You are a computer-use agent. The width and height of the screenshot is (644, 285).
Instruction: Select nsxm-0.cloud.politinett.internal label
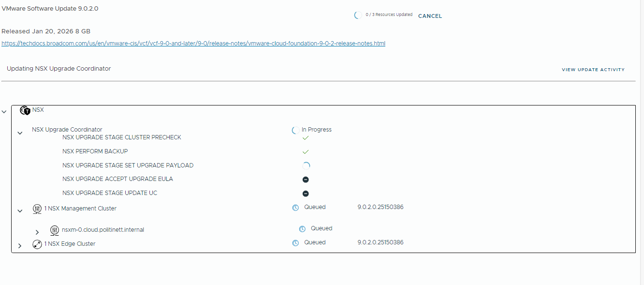[103, 230]
